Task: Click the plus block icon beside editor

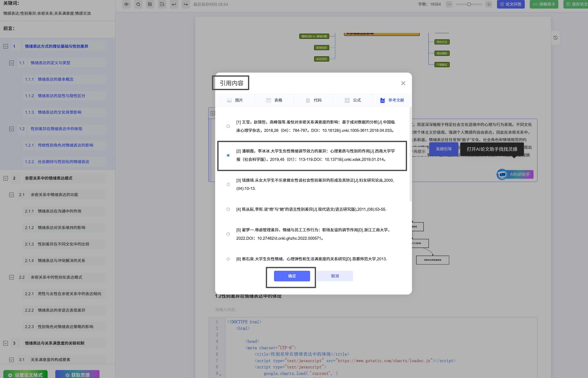Action: (x=213, y=113)
